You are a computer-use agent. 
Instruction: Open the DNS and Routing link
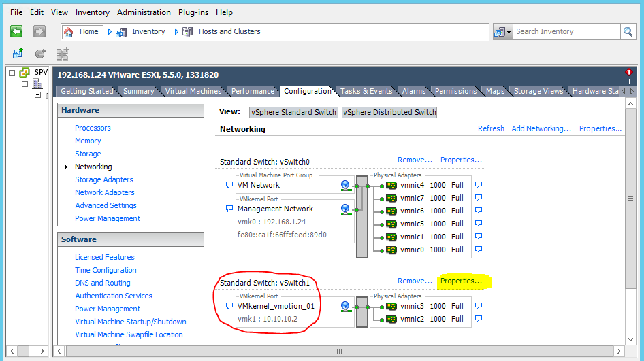tap(103, 283)
